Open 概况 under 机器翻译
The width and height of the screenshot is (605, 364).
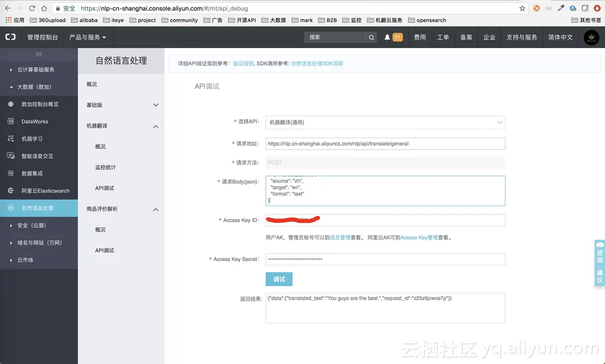pos(100,147)
